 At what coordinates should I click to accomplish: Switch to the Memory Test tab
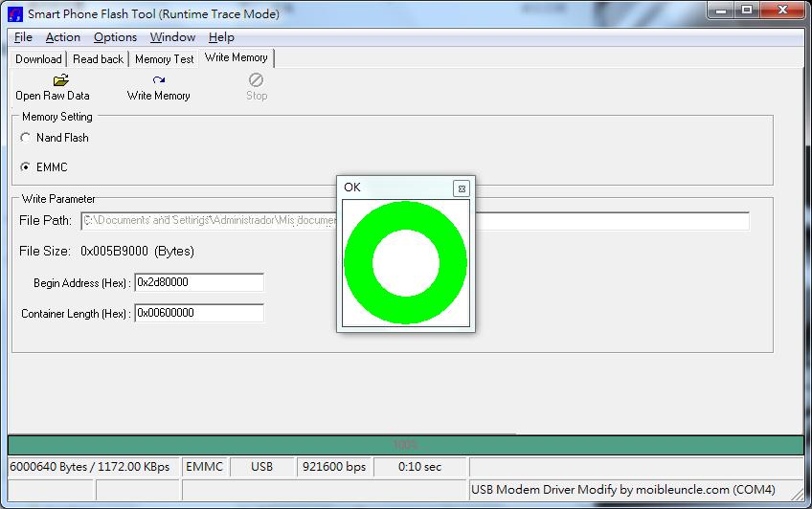click(x=164, y=59)
